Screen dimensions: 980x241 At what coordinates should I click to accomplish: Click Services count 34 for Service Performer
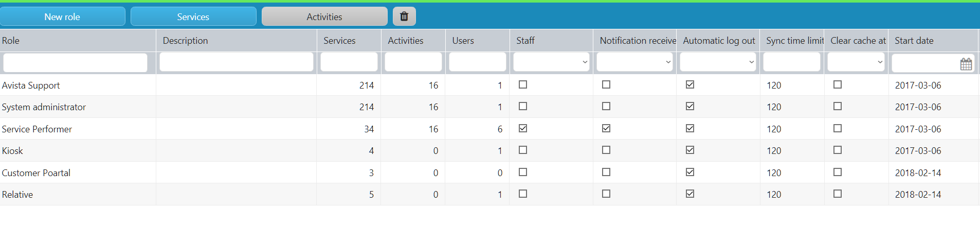click(x=369, y=129)
